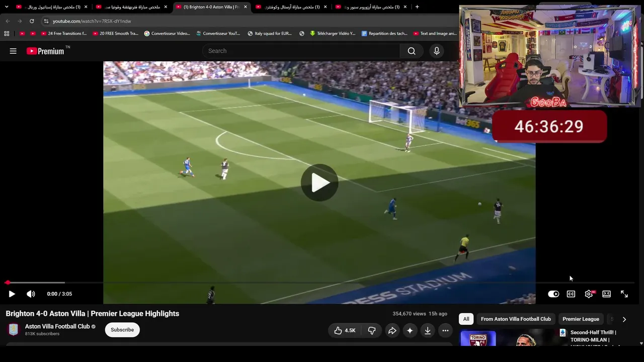644x362 pixels.
Task: Mute the video volume
Action: coord(31,294)
